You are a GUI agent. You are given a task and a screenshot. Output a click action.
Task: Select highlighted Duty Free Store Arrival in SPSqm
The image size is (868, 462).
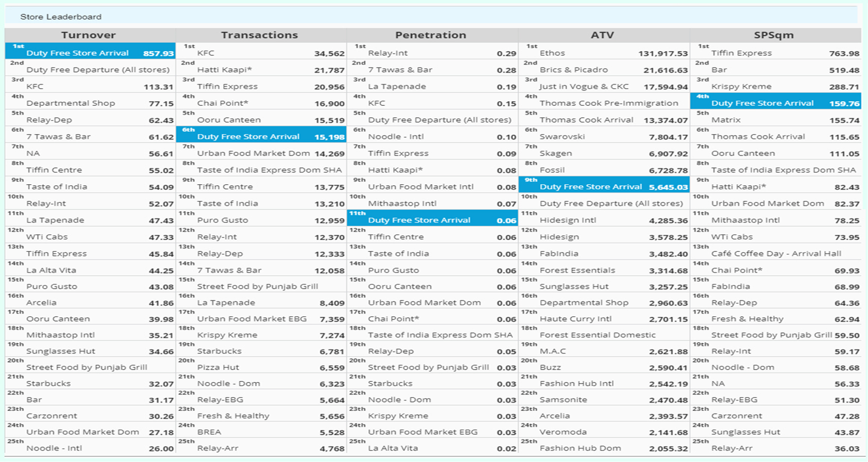tap(762, 103)
